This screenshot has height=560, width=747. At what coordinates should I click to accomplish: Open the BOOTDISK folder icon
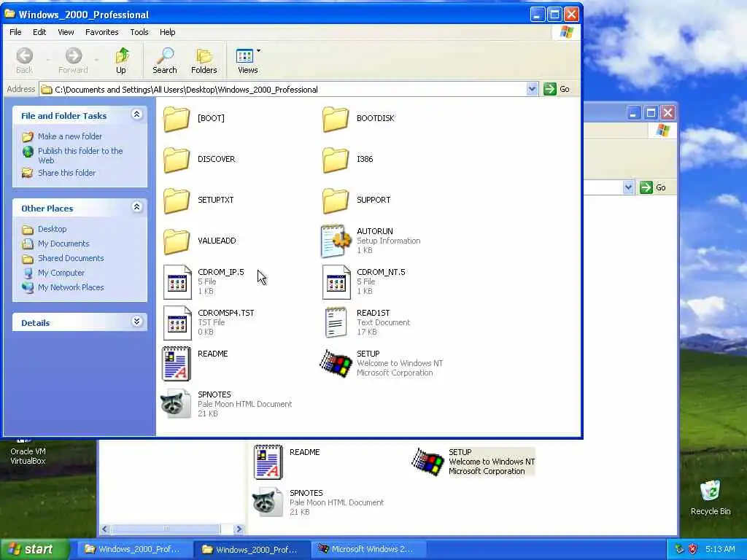336,119
